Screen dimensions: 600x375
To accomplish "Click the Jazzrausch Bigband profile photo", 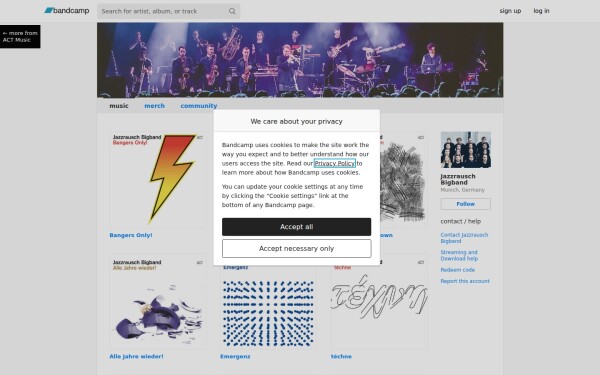I will tap(465, 150).
